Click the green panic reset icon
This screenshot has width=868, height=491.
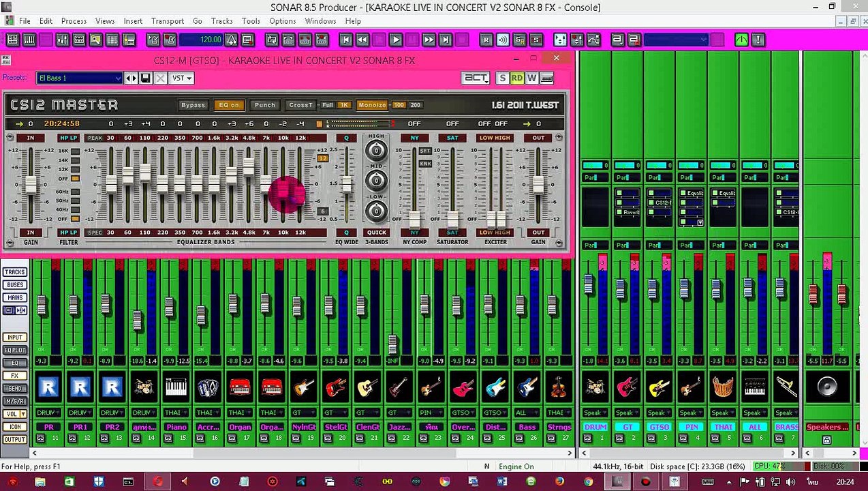click(x=741, y=40)
